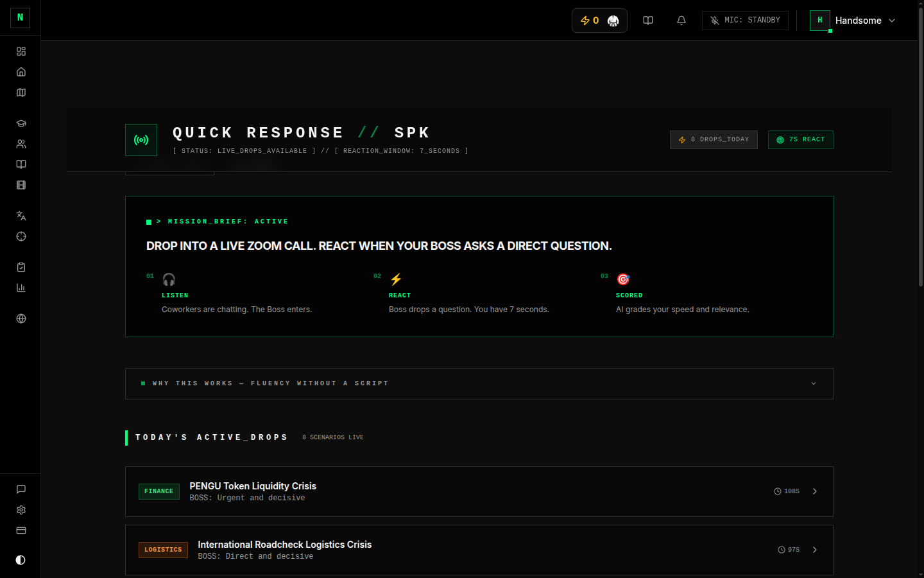Click the 8 DROPS_TODAY badge

pos(714,140)
